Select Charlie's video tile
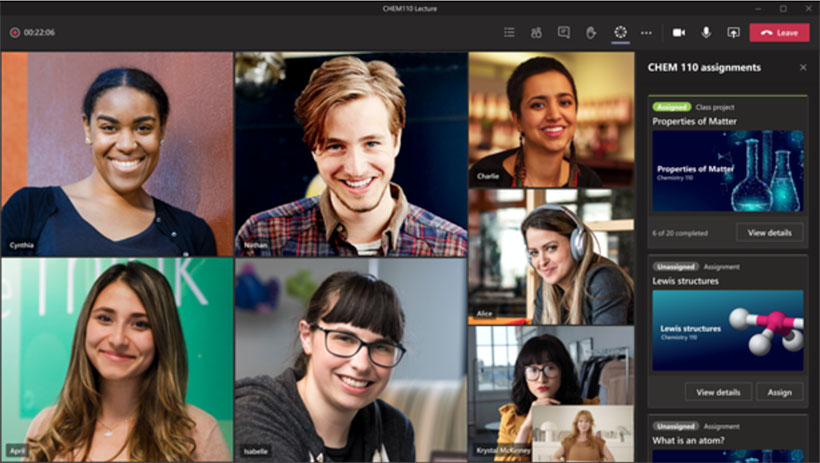This screenshot has height=463, width=820. [x=551, y=119]
